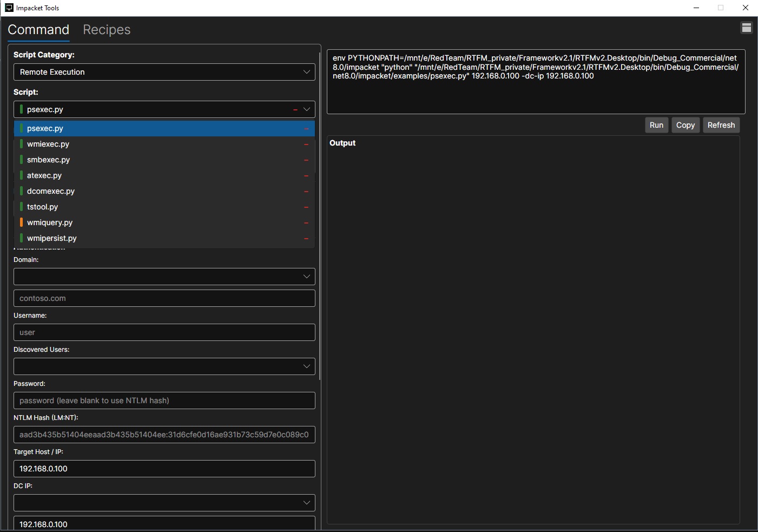758x532 pixels.
Task: Click the left panel vertical scrollbar
Action: pos(320,216)
